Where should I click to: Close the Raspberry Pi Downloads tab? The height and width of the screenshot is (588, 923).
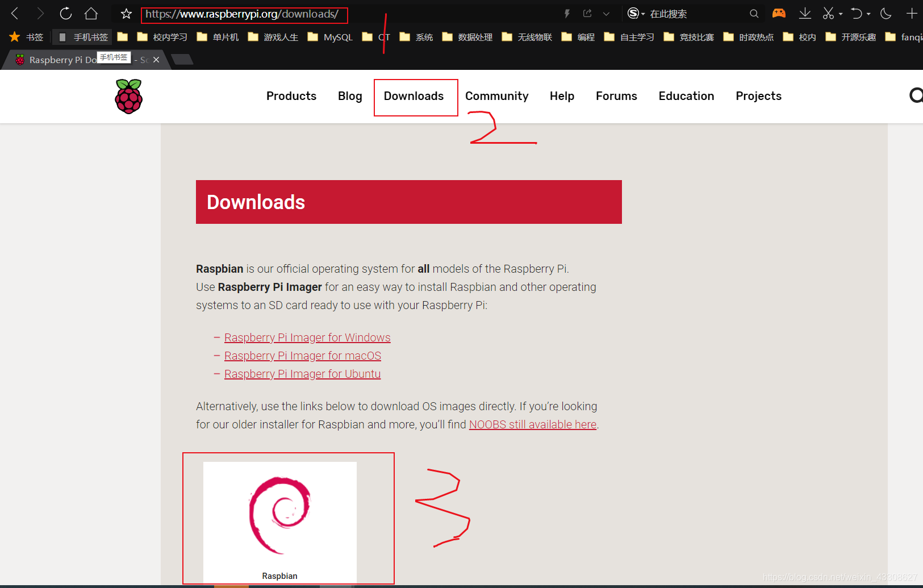156,60
